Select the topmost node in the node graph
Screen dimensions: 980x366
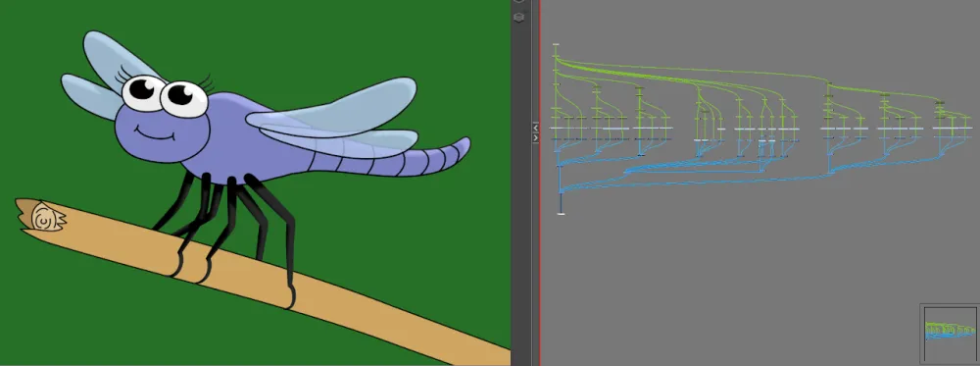[556, 45]
